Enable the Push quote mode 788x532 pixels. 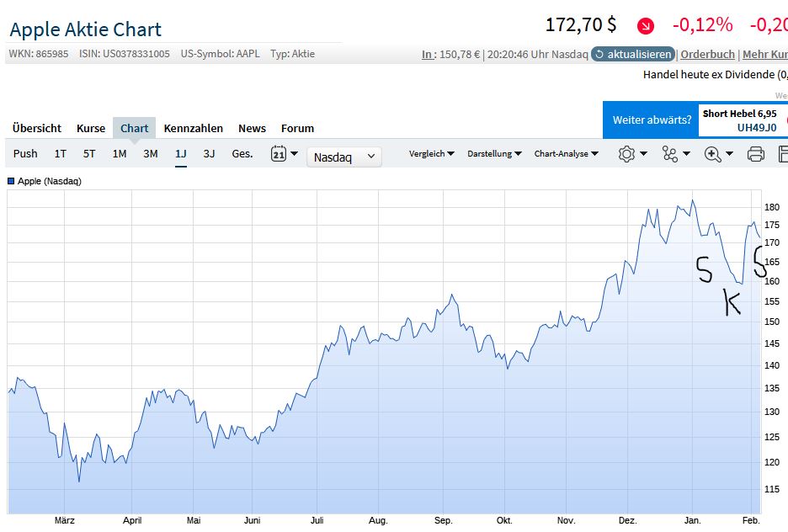pyautogui.click(x=25, y=154)
